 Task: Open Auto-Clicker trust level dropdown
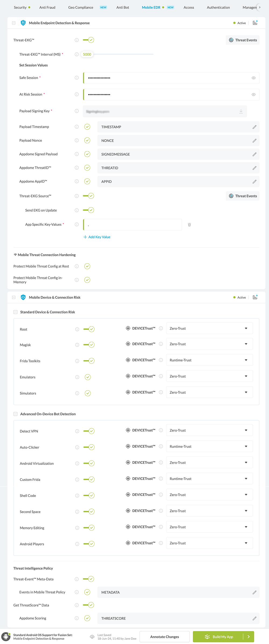point(209,446)
